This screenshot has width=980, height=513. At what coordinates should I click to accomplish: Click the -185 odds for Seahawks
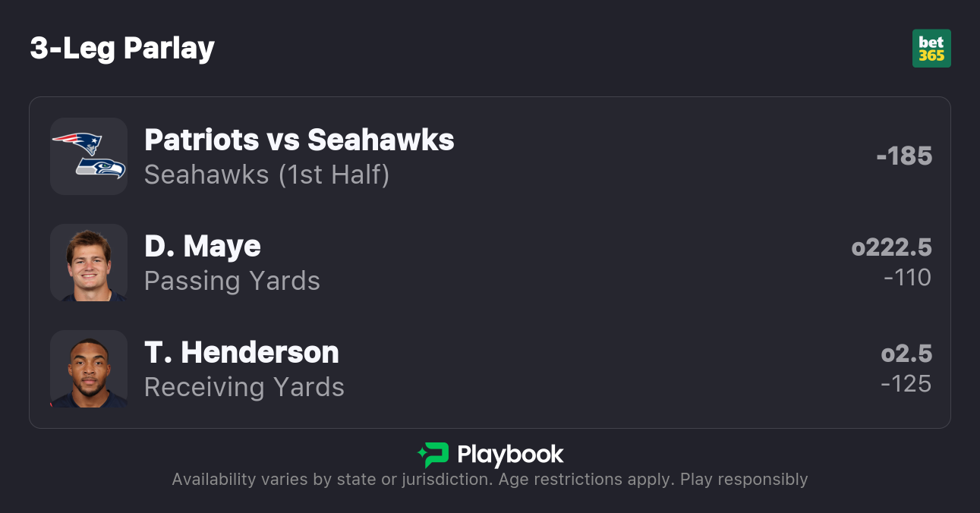click(x=904, y=156)
